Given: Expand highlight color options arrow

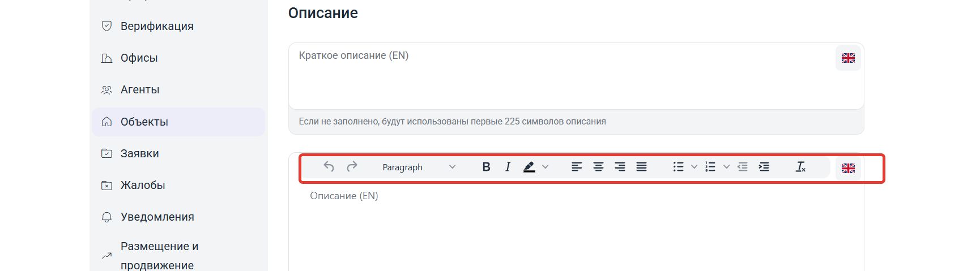Looking at the screenshot, I should 546,167.
